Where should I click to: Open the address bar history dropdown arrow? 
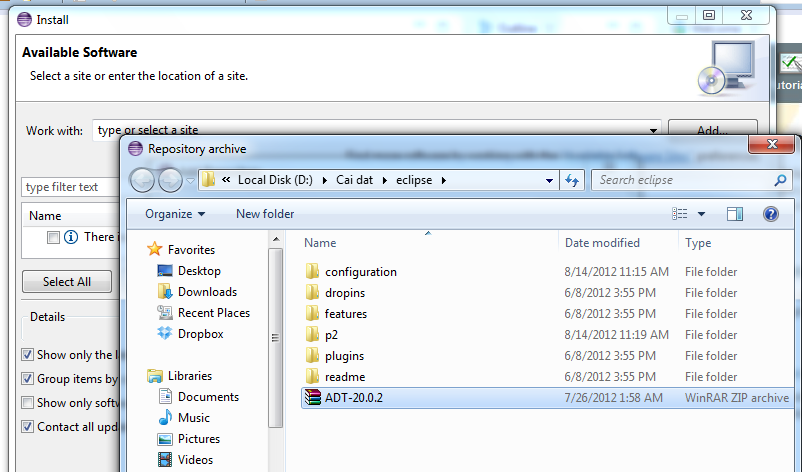[x=549, y=181]
